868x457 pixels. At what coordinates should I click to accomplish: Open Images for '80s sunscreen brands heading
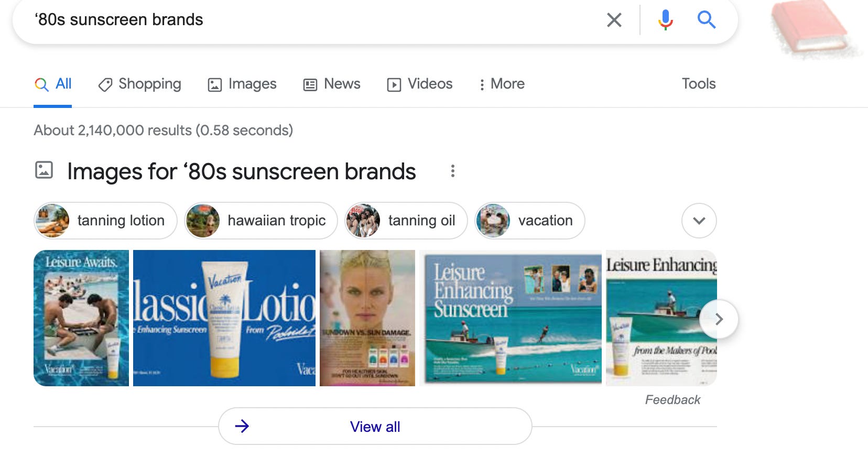click(242, 171)
